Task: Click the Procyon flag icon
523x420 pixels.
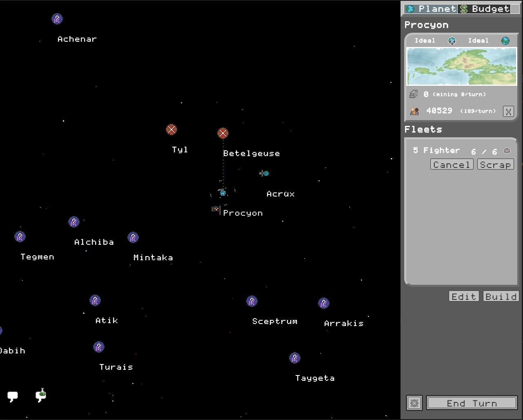Action: pos(216,209)
